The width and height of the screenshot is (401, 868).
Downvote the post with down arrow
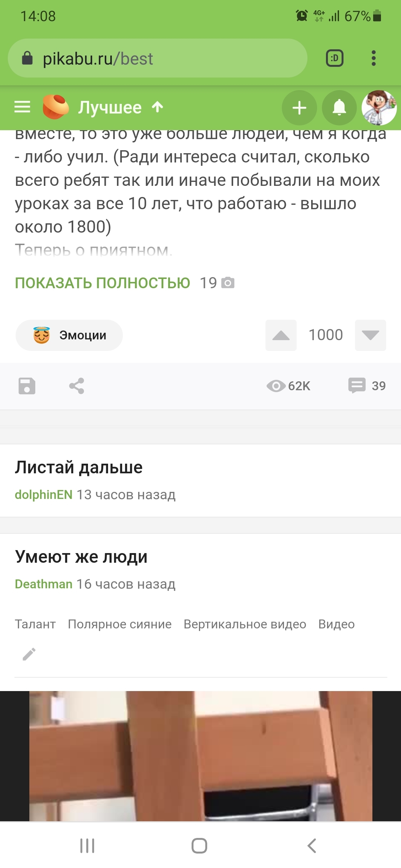coord(370,335)
